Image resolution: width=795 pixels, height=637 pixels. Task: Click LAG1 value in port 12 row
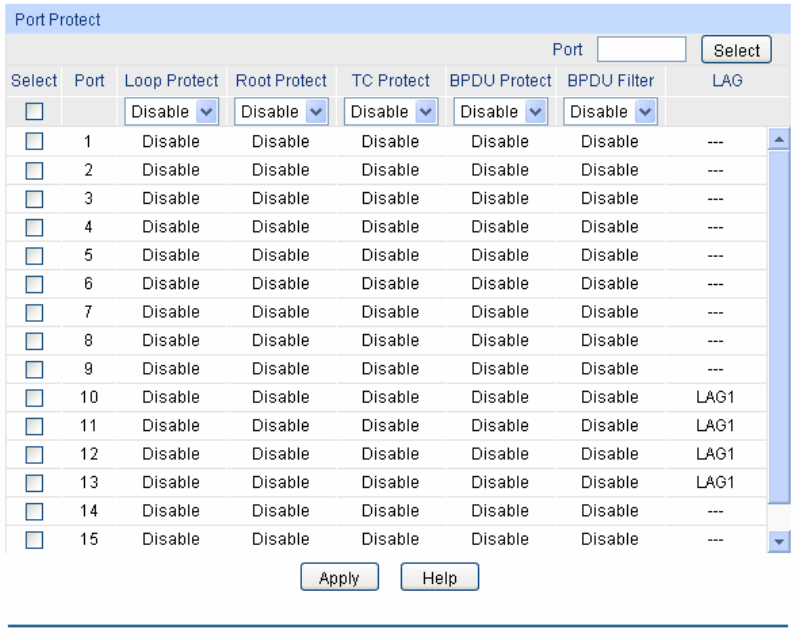tap(715, 453)
